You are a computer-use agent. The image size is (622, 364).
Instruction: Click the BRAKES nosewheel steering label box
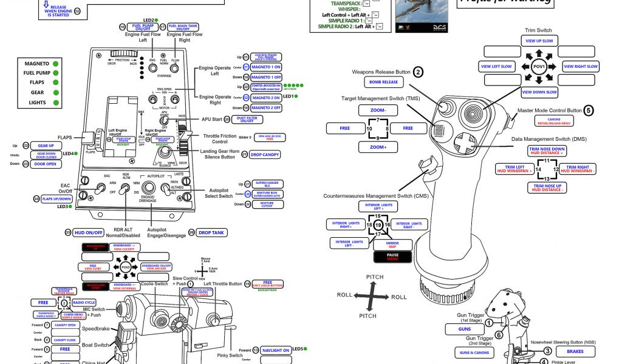575,351
